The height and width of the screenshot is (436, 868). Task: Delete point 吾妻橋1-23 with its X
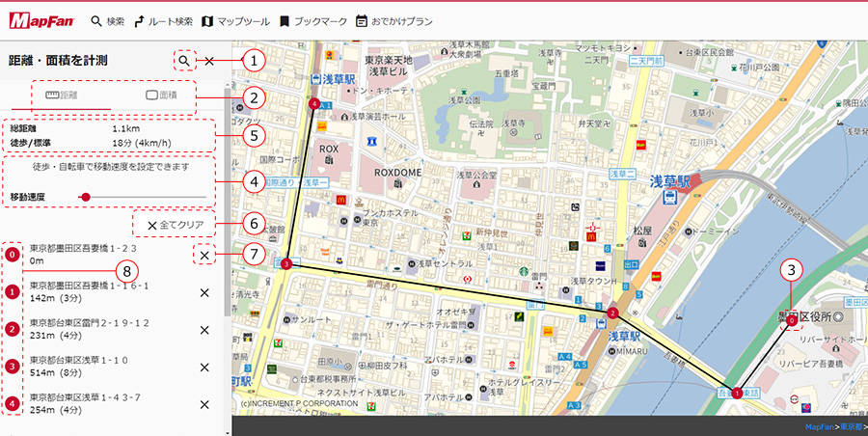(x=204, y=256)
